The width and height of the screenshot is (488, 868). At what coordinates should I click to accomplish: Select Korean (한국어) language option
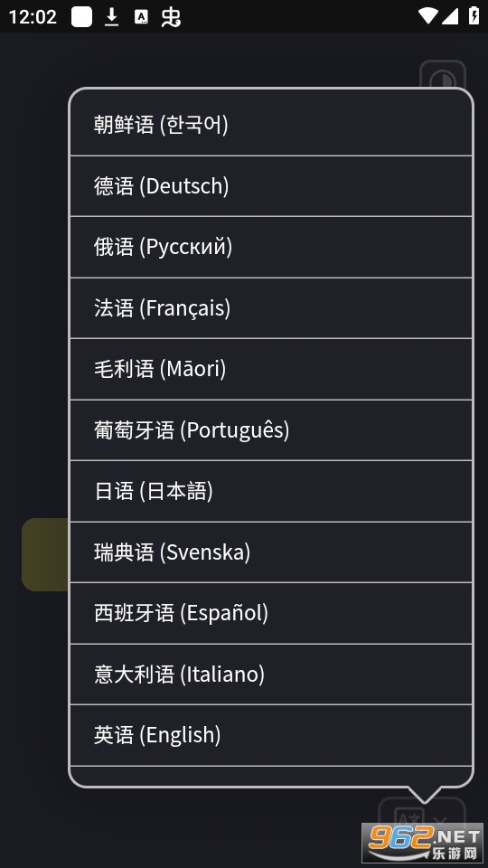(271, 125)
